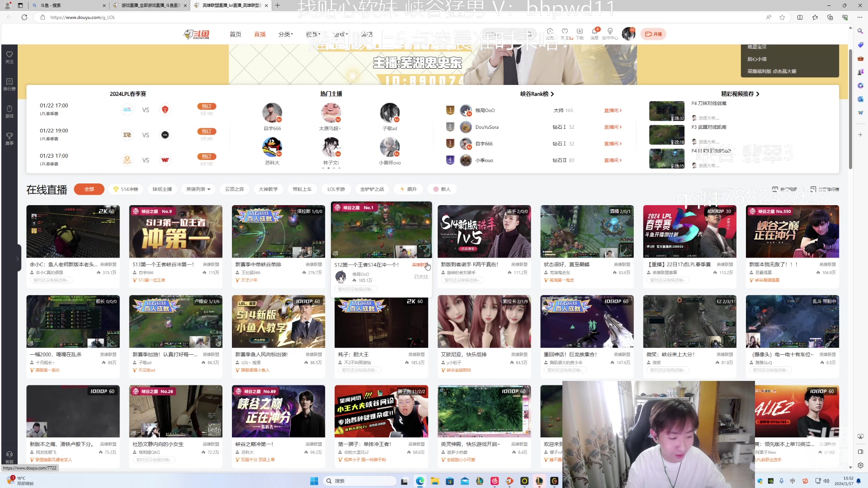Open the S13第一位王者 stream thumbnail
The height and width of the screenshot is (488, 868).
[x=175, y=231]
